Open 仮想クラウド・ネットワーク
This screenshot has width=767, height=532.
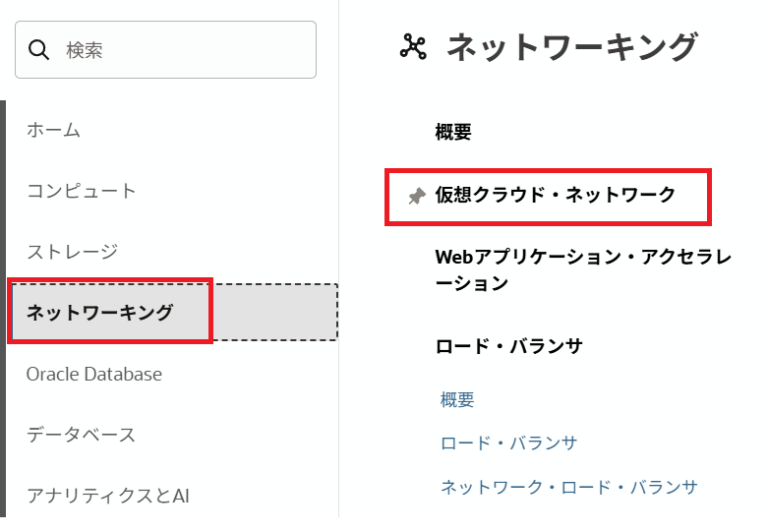(x=556, y=195)
